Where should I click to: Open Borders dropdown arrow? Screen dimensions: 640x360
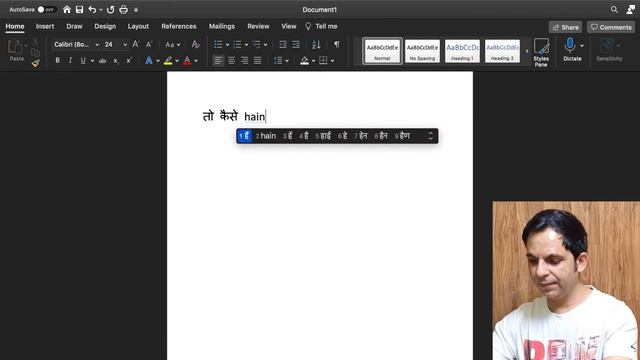coord(333,61)
